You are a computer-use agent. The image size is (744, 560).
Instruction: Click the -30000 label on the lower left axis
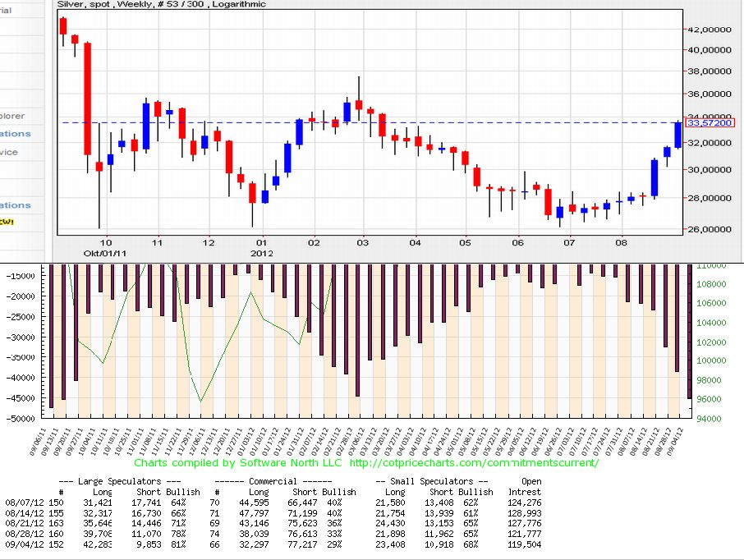(x=21, y=337)
